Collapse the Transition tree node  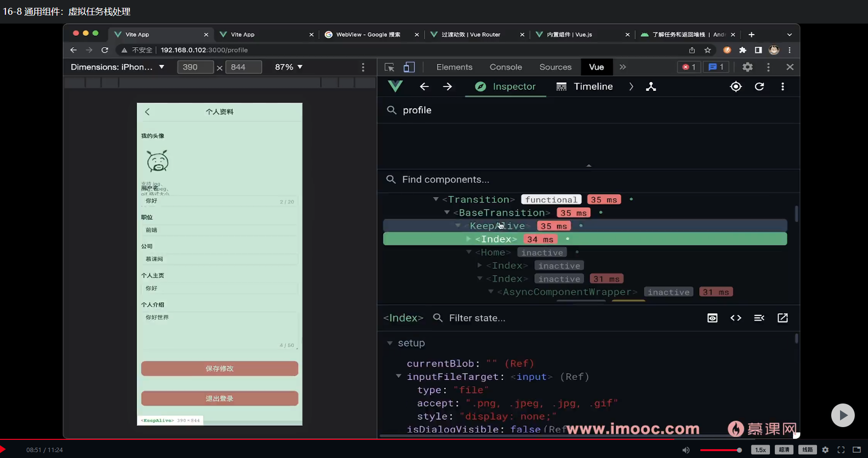pos(435,199)
